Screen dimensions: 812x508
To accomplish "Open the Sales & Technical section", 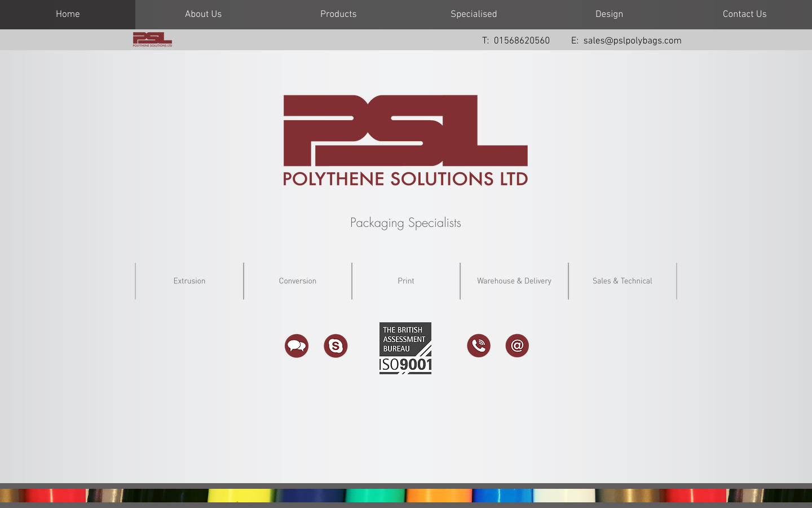I will (x=622, y=281).
